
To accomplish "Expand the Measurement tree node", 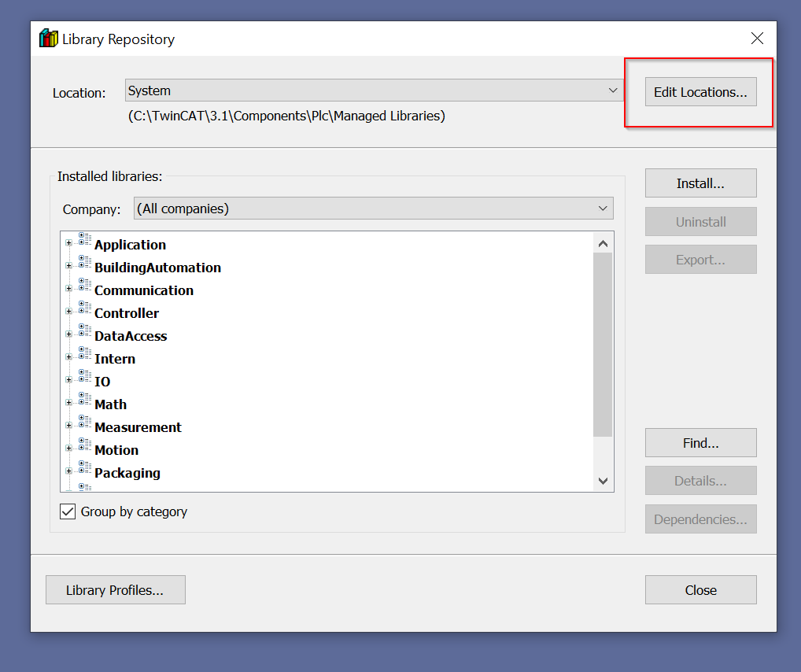I will (69, 426).
